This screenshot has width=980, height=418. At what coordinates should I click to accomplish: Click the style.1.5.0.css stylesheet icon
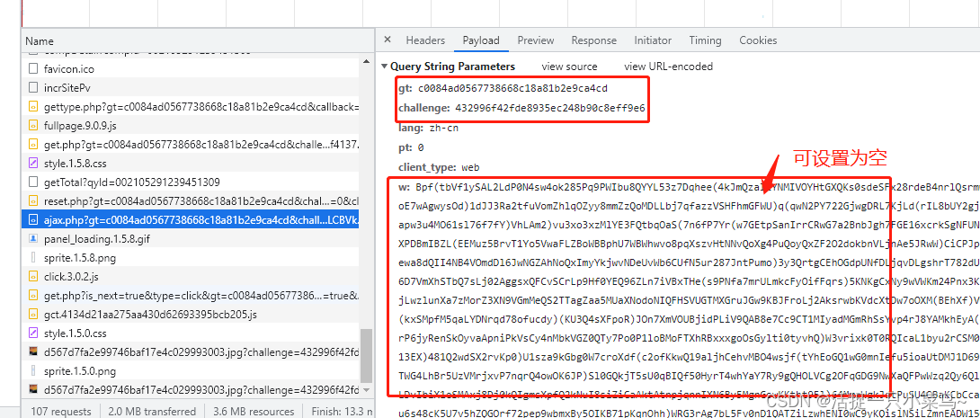pos(33,334)
